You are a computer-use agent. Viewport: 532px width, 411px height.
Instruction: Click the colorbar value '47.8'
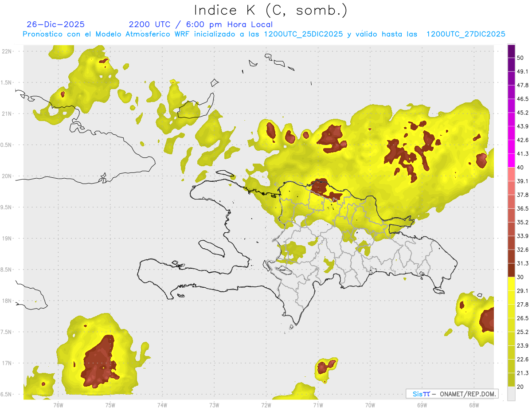[x=523, y=85]
